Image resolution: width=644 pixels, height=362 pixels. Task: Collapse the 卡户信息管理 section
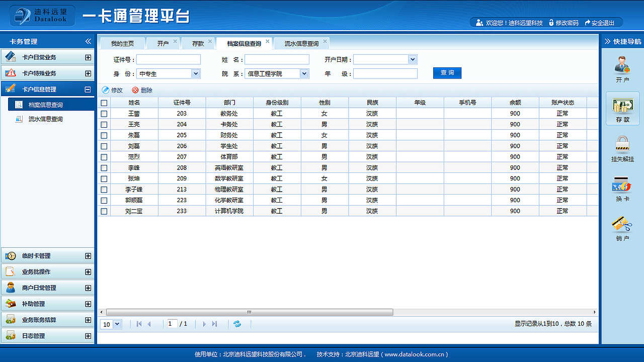88,89
